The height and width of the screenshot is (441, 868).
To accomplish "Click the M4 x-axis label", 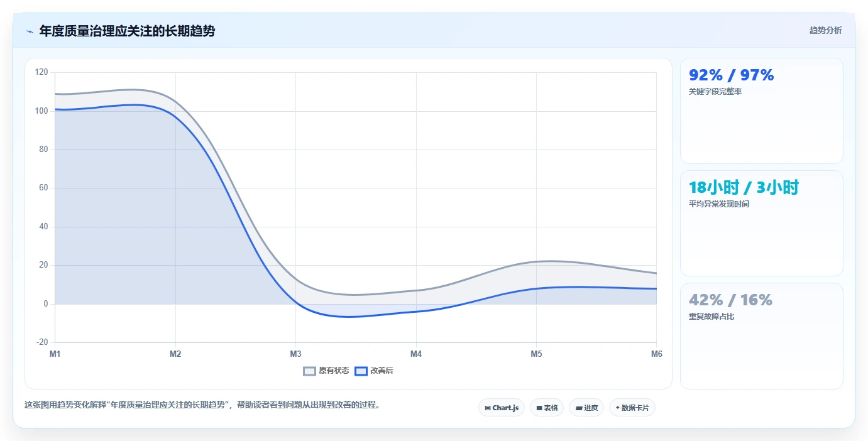I will [x=416, y=354].
